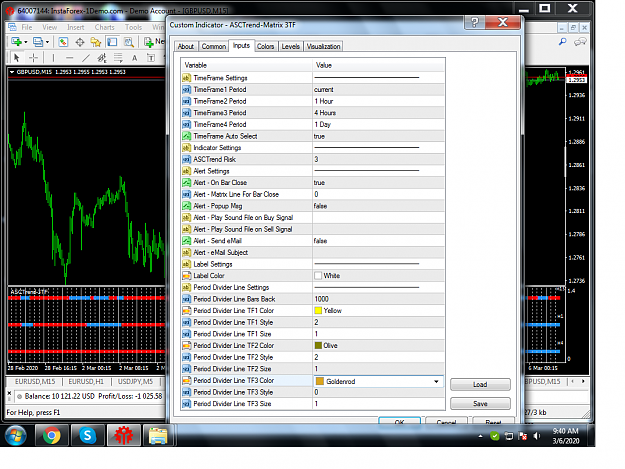The width and height of the screenshot is (625, 469).
Task: Switch to the Levels tab
Action: [x=291, y=46]
